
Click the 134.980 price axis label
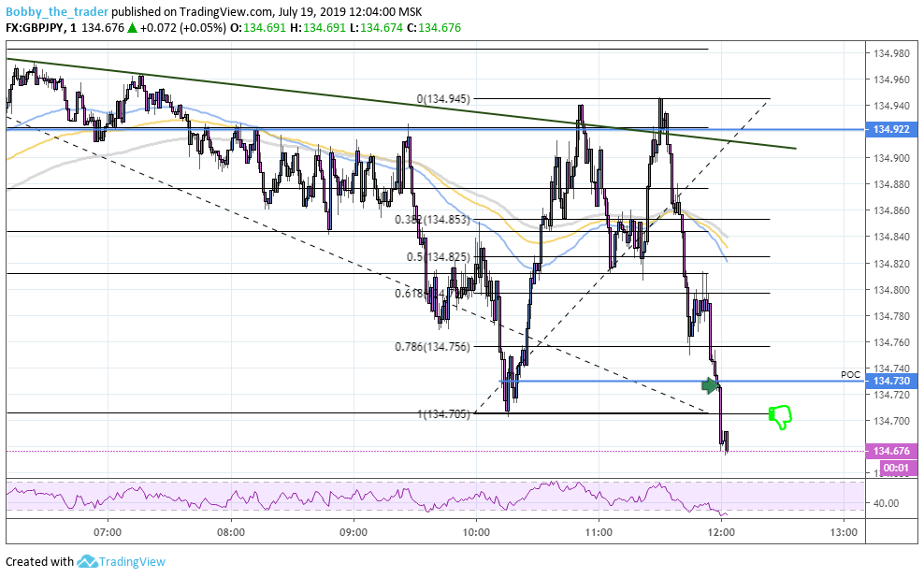click(891, 53)
